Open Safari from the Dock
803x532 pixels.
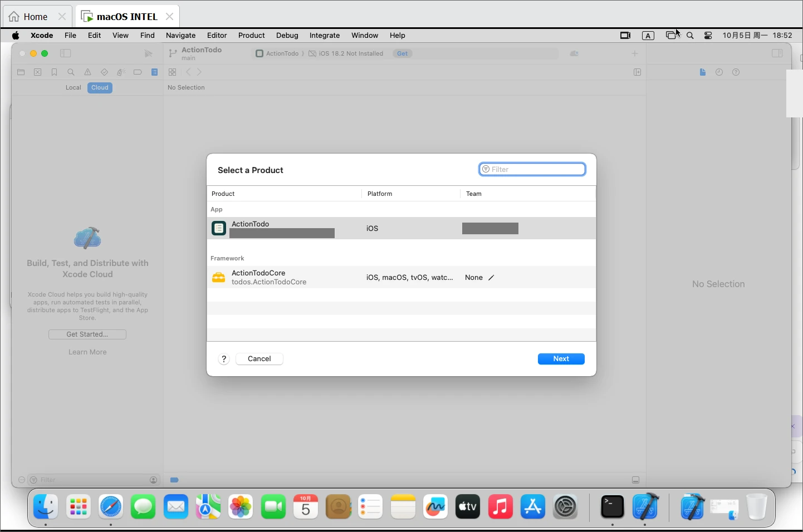coord(111,507)
